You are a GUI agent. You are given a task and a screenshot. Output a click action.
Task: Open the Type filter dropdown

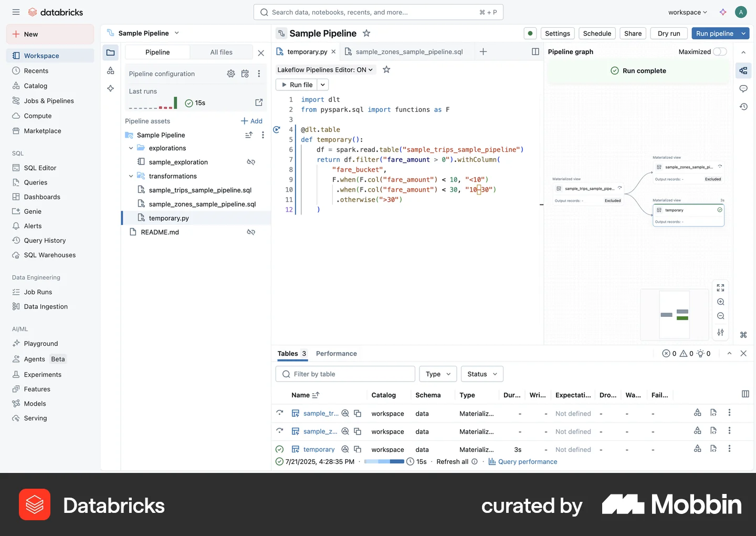point(438,374)
